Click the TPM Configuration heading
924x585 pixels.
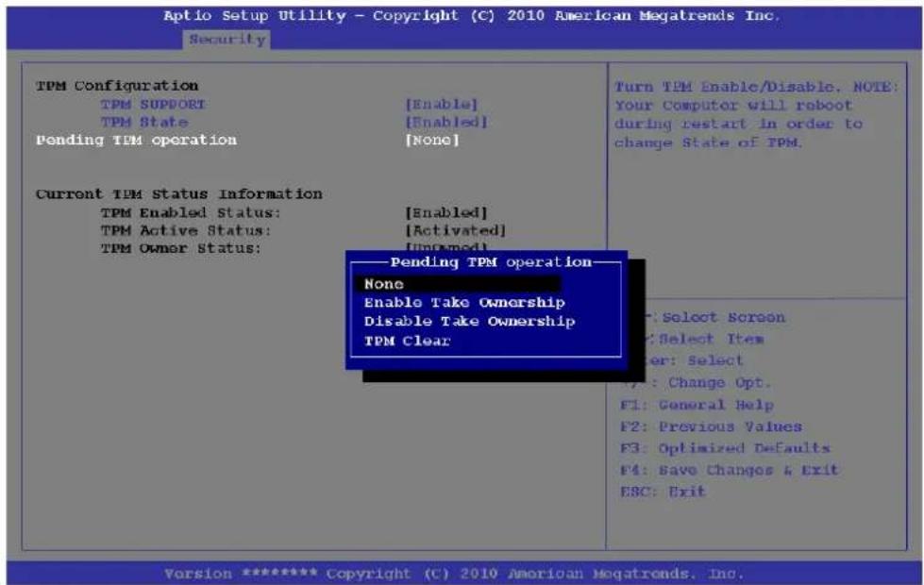click(x=117, y=86)
